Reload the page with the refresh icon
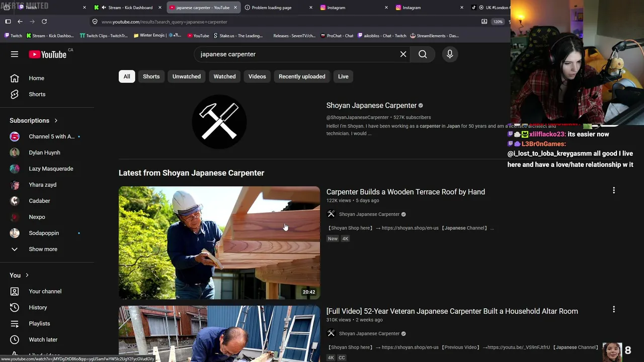The image size is (644, 362). pos(44,22)
